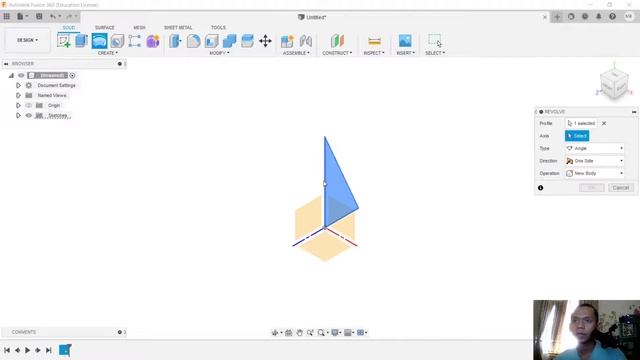Click the Combine tool icon
This screenshot has height=360, width=640.
point(229,41)
